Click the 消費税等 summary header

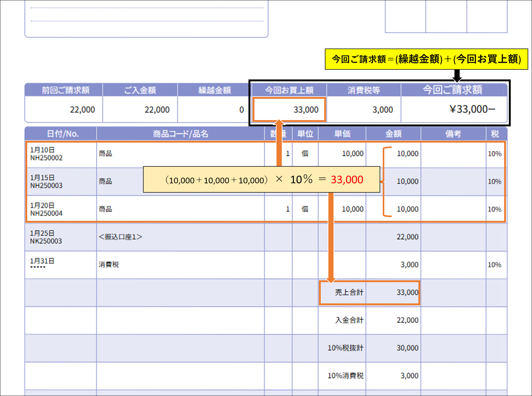[x=364, y=90]
